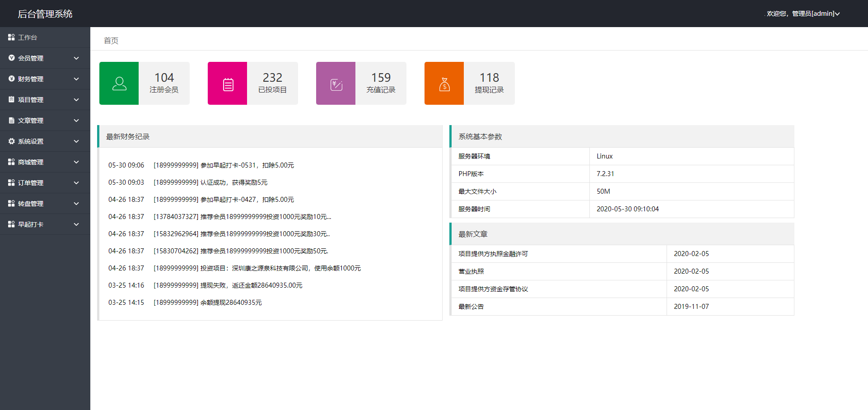Click the 系统基本参数 panel header
The height and width of the screenshot is (410, 868).
tap(622, 136)
